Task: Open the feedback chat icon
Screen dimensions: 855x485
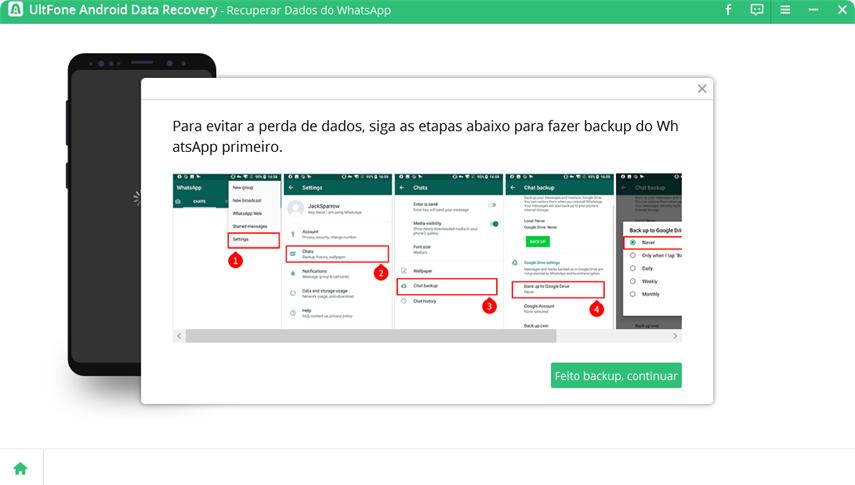Action: [756, 10]
